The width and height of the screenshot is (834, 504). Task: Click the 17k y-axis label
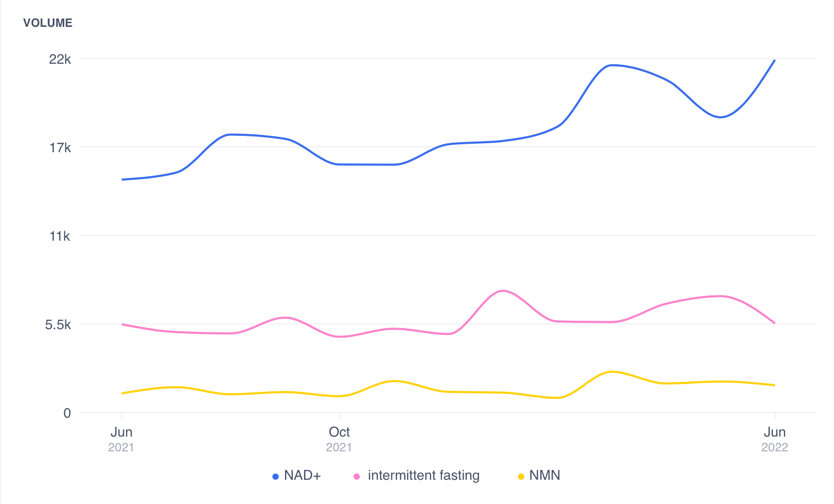point(60,147)
